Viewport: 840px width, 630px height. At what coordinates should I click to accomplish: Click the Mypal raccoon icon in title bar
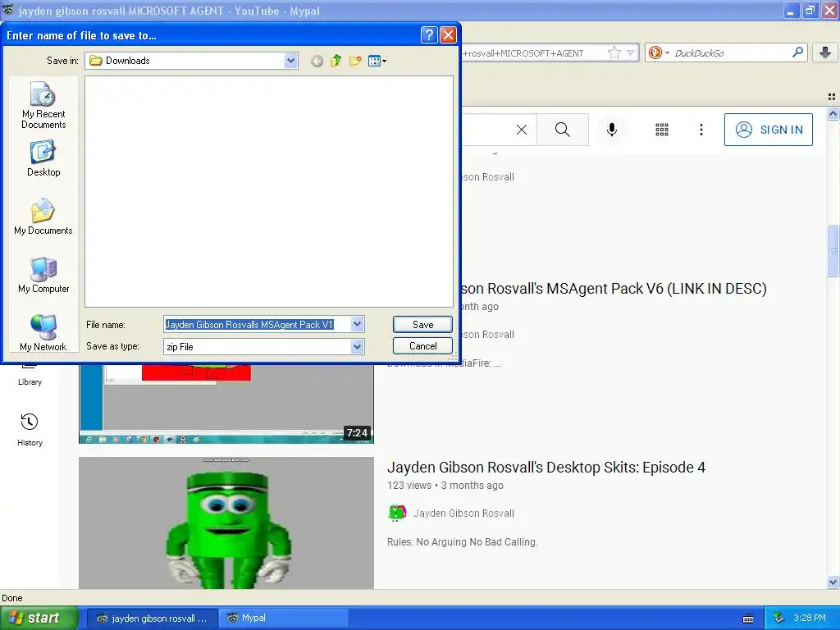[8, 10]
